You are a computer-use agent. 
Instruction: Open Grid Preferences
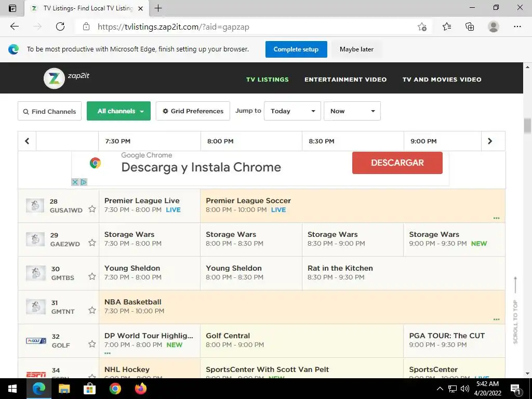click(x=193, y=111)
